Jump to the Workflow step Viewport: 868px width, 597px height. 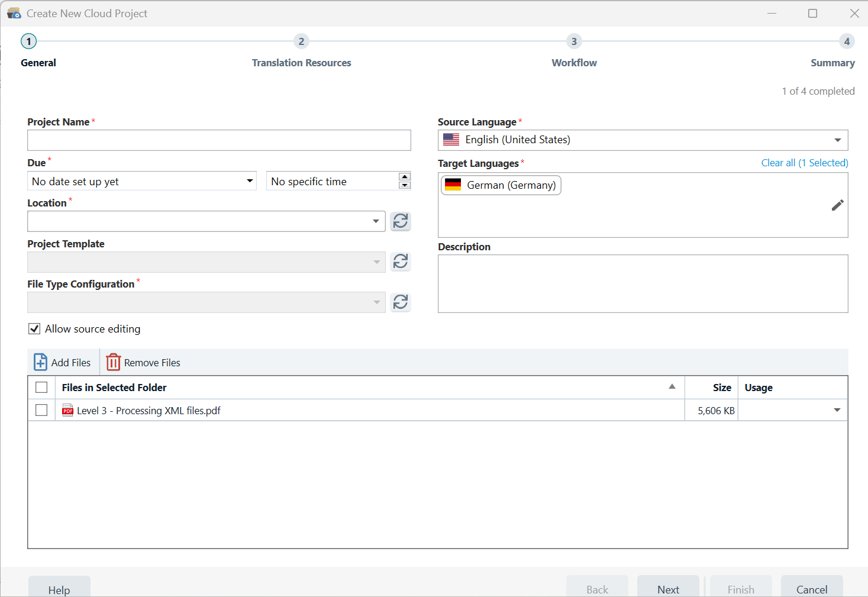(573, 41)
